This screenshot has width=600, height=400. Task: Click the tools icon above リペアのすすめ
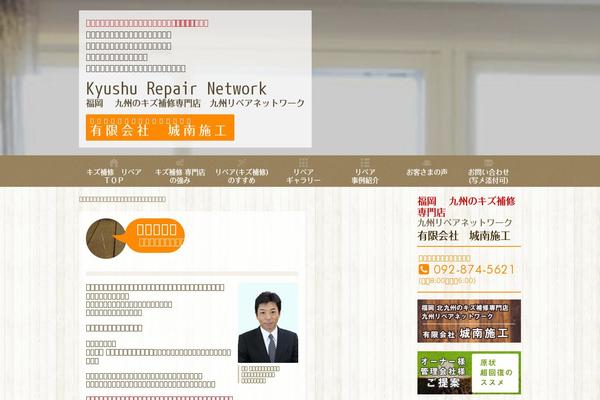[241, 163]
